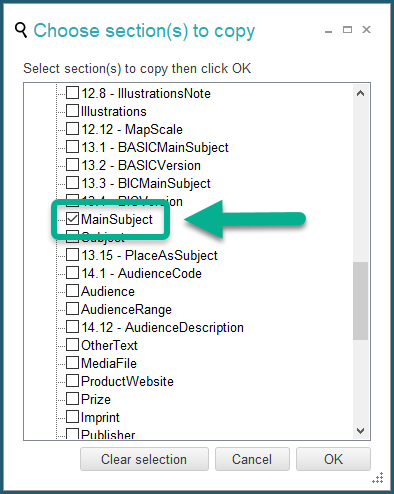Enable the 14.1 - AudienceCode checkbox

click(x=72, y=273)
